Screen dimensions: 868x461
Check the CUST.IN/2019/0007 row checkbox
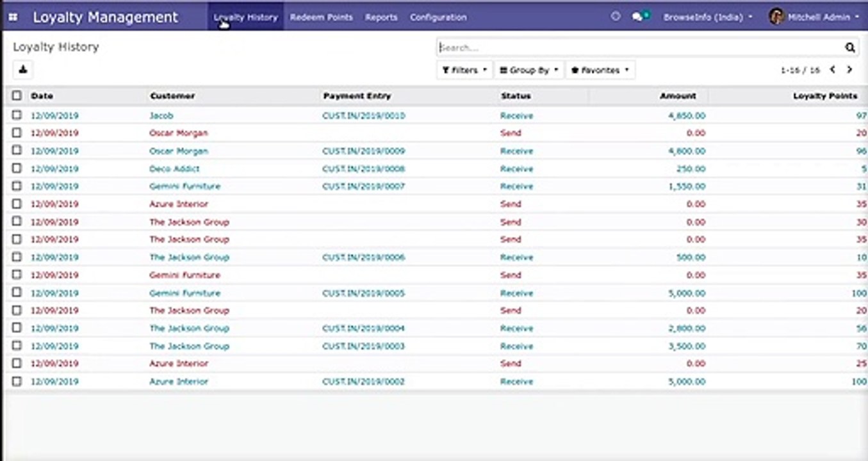tap(17, 186)
